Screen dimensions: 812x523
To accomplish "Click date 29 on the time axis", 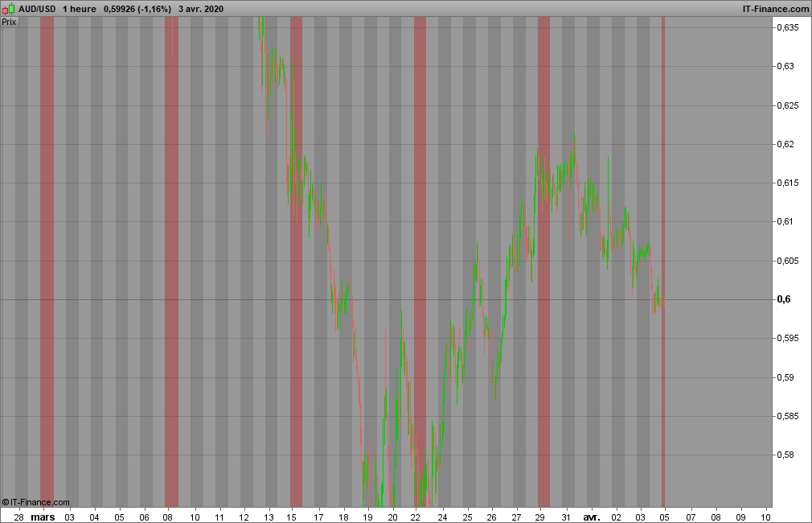I will tap(539, 517).
